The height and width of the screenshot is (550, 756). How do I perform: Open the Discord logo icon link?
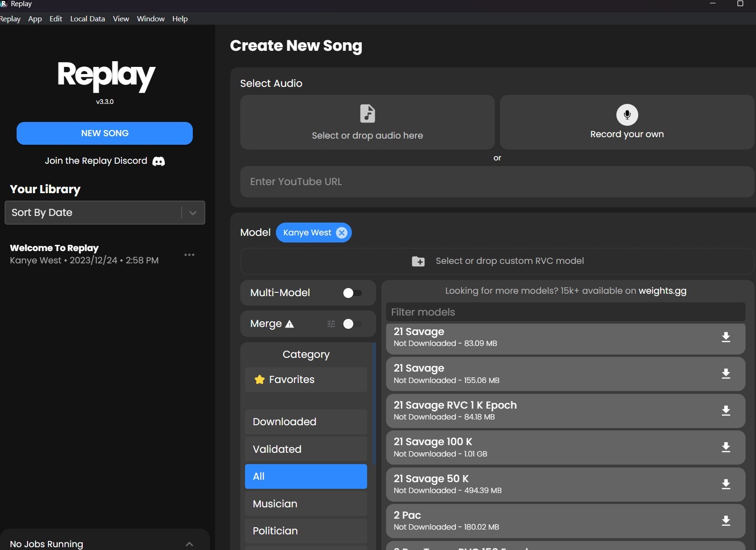click(159, 161)
